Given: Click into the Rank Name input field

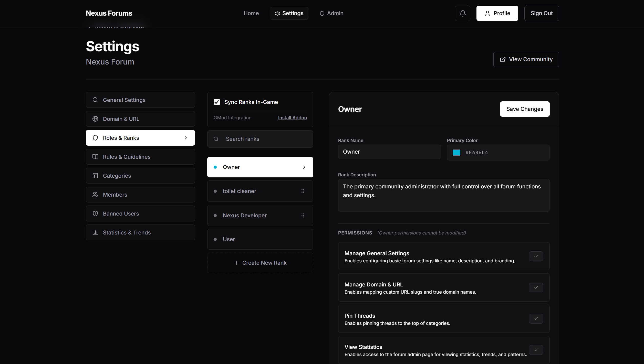Looking at the screenshot, I should point(389,152).
